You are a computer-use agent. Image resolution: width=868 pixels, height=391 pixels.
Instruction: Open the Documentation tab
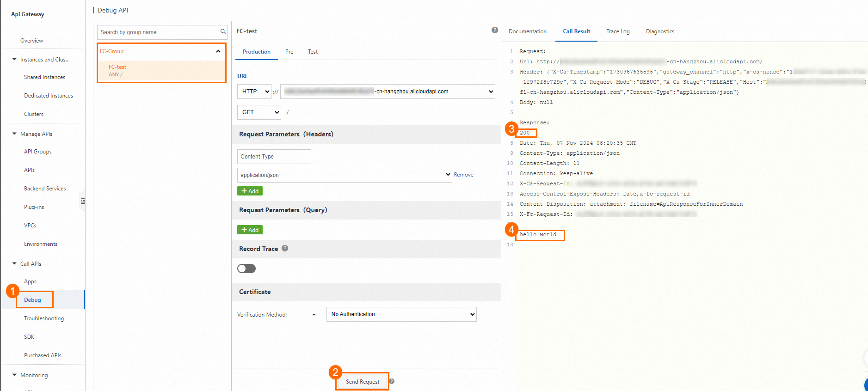528,31
